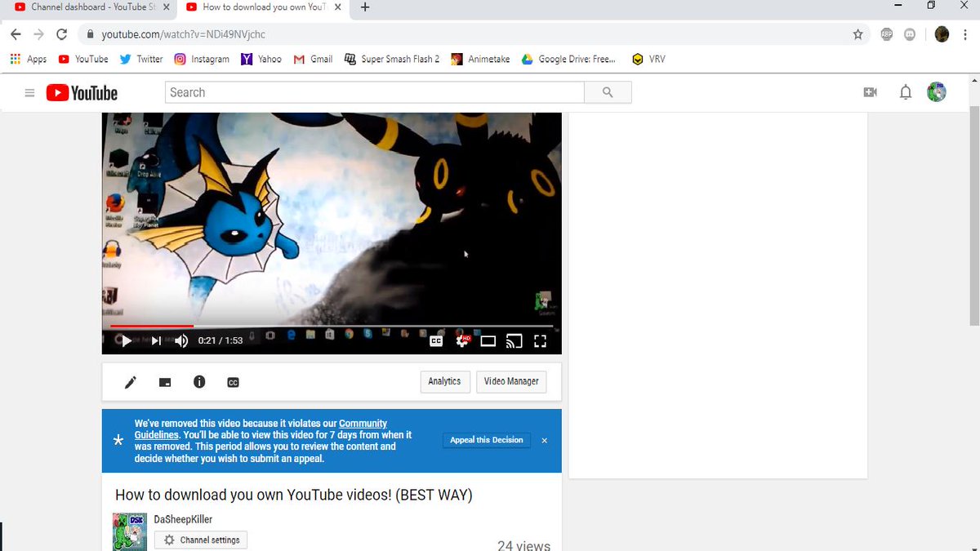Focus the YouTube search box
Screen dimensions: 980x551
(x=375, y=92)
